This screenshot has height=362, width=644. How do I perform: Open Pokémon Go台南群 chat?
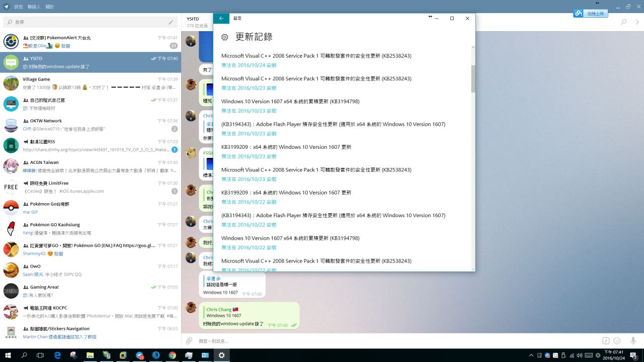coord(91,208)
